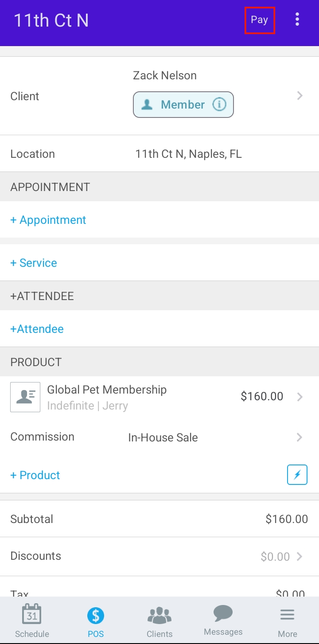Open the Messages speech bubble icon

[x=223, y=614]
